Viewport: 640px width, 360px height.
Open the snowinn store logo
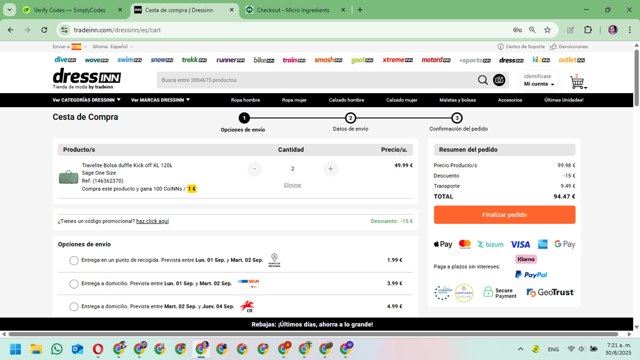click(162, 60)
